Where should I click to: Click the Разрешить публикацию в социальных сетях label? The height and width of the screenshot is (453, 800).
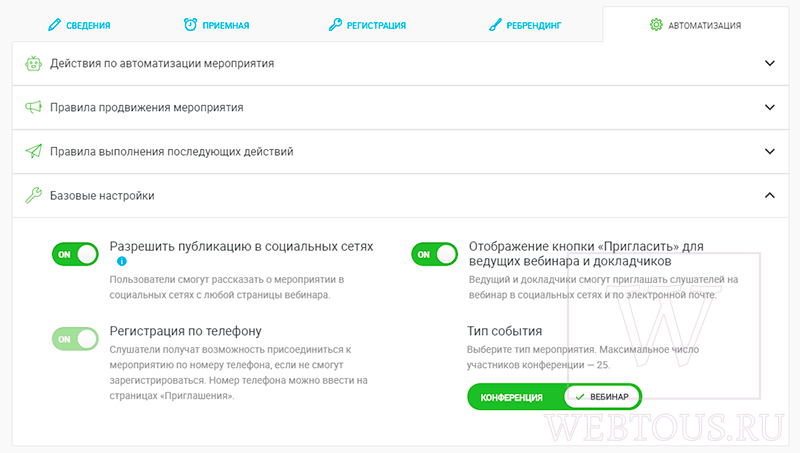pyautogui.click(x=241, y=246)
